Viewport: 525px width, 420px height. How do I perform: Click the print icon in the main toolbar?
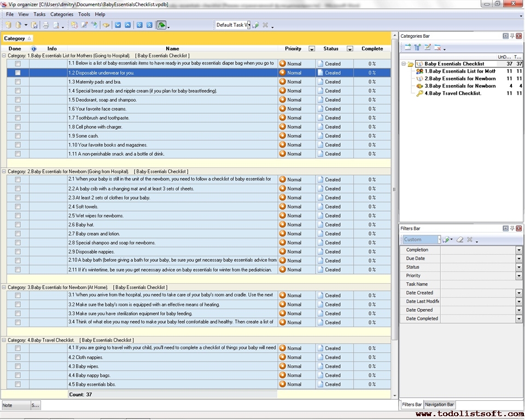pos(46,25)
